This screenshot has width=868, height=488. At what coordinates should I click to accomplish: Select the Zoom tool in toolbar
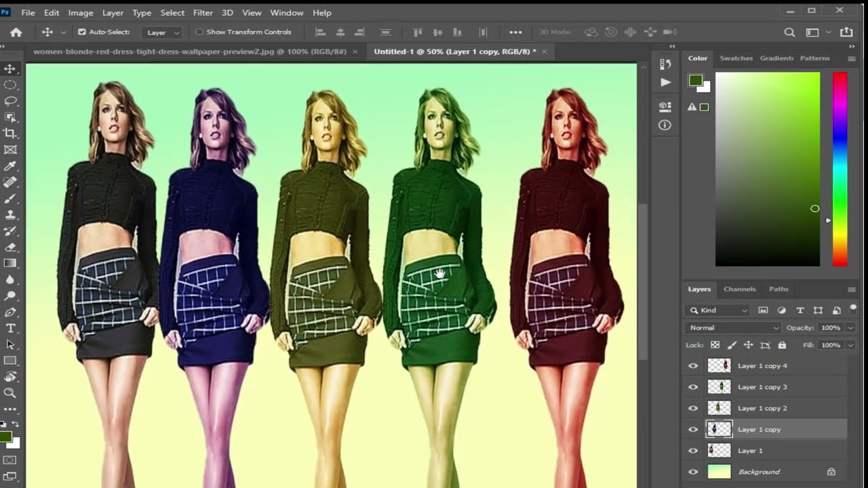[10, 392]
